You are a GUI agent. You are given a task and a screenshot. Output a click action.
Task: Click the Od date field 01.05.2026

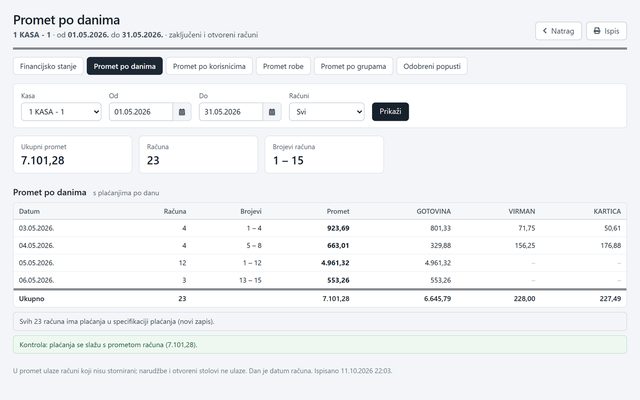pyautogui.click(x=141, y=112)
